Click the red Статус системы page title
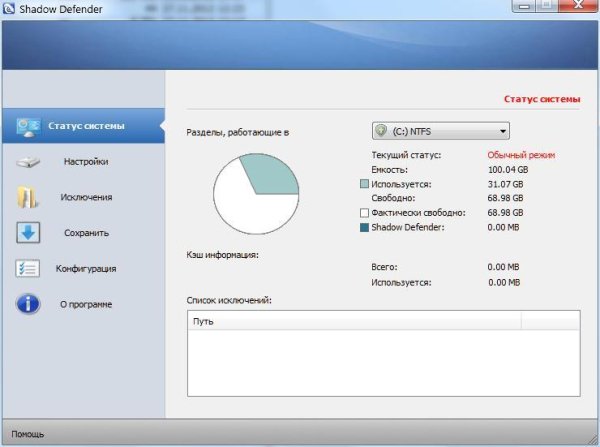Viewport: 600px width, 447px height. coord(542,99)
